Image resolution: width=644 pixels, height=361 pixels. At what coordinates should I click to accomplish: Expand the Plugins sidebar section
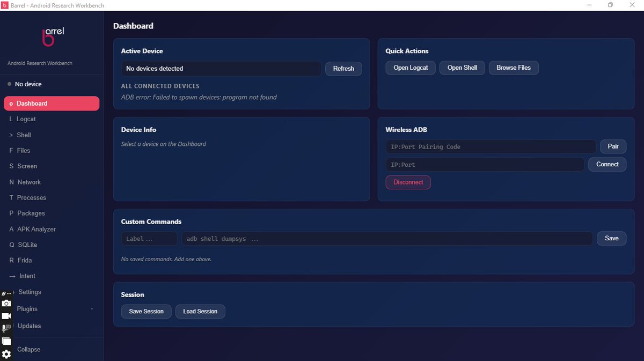(52, 309)
